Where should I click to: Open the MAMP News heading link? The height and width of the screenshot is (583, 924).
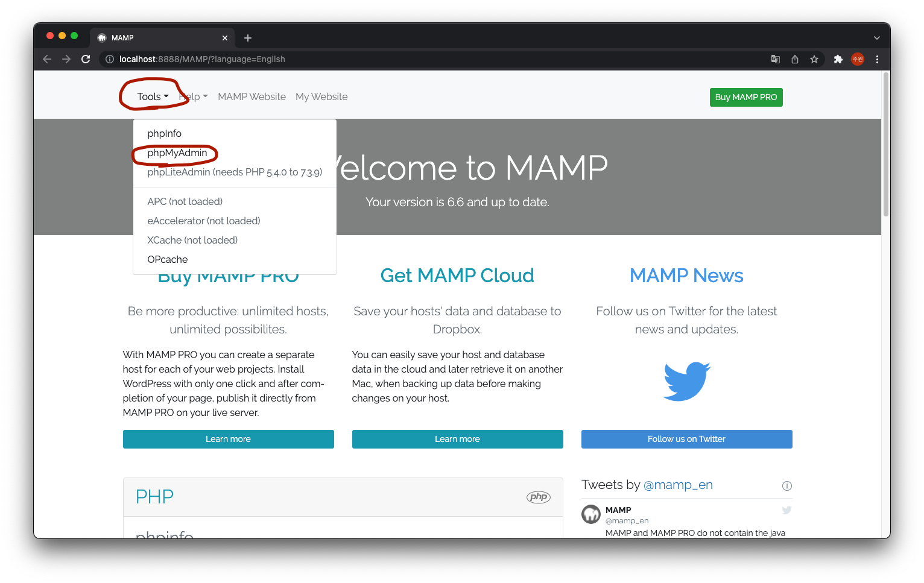click(686, 276)
